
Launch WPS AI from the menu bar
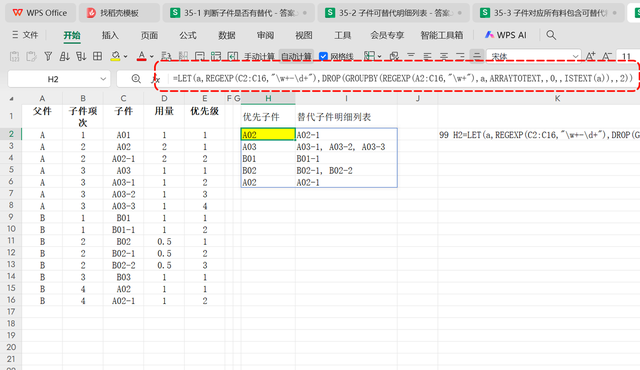[x=505, y=35]
